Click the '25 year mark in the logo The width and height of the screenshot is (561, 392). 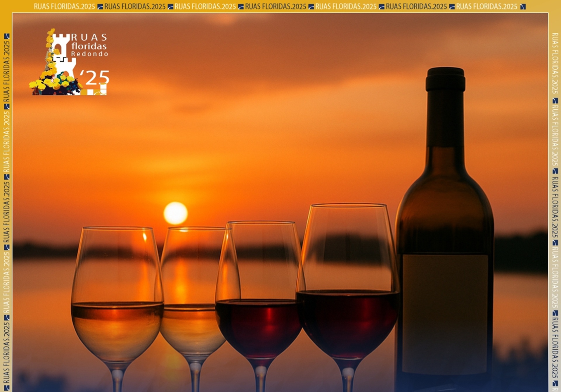click(x=94, y=77)
